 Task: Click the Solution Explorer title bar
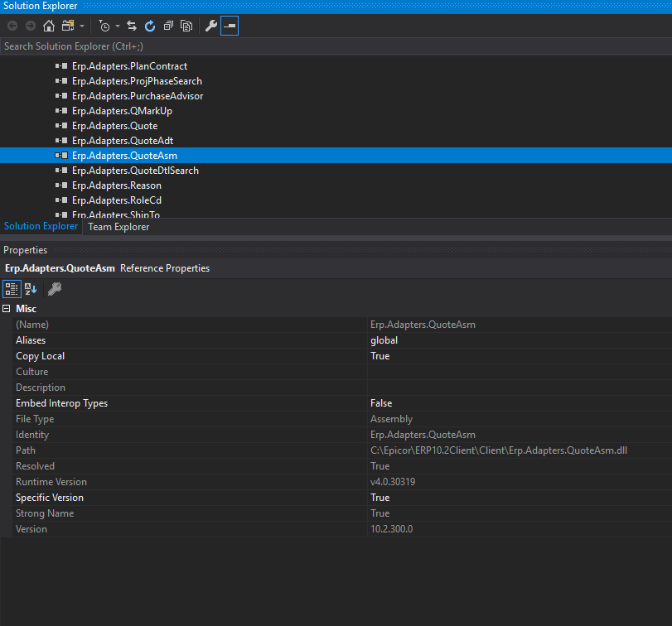pyautogui.click(x=336, y=7)
